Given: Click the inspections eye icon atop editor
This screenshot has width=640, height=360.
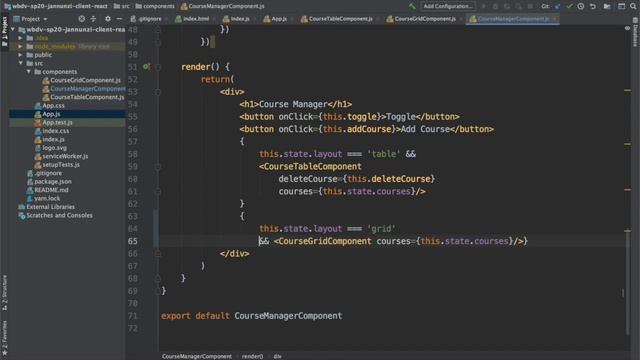Looking at the screenshot, I should (x=627, y=29).
